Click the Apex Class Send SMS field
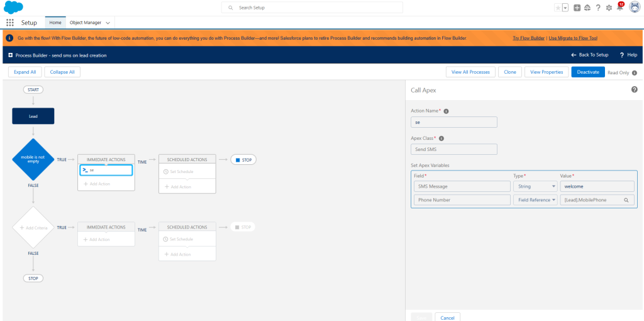Viewport: 644px width, 321px height. coord(454,150)
